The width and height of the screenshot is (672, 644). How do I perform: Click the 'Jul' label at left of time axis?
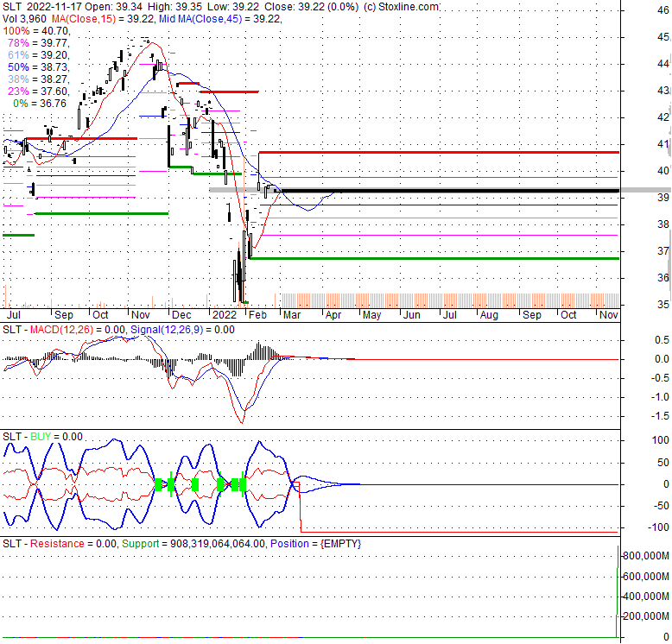(x=13, y=315)
